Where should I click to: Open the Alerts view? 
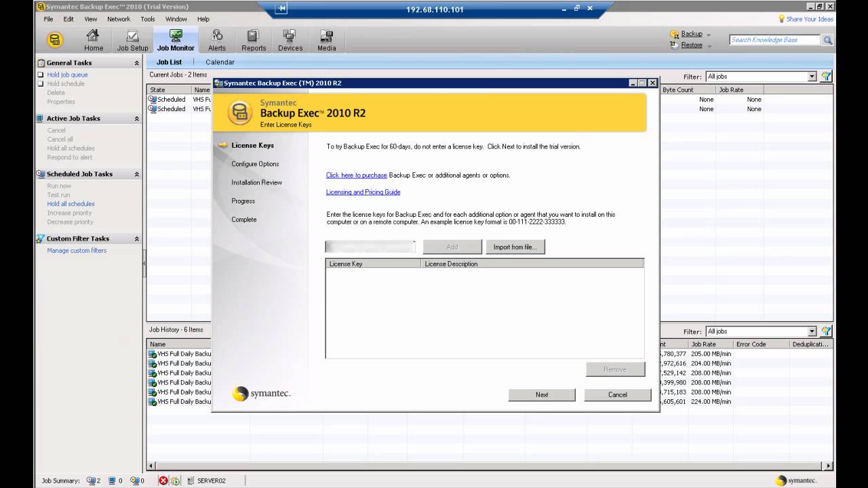(x=217, y=40)
